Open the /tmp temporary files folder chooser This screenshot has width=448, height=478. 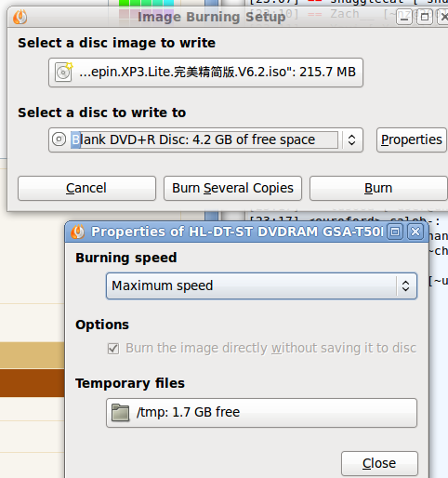261,413
